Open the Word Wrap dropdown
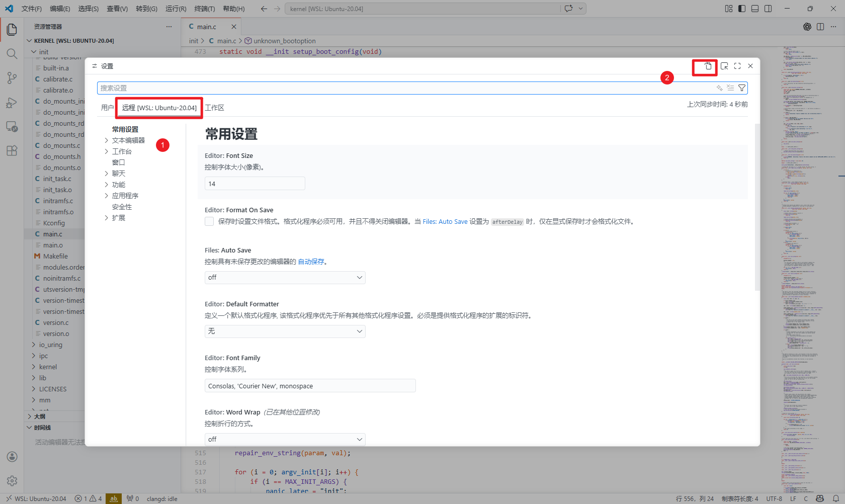Screen dimensions: 845x504 [285, 439]
